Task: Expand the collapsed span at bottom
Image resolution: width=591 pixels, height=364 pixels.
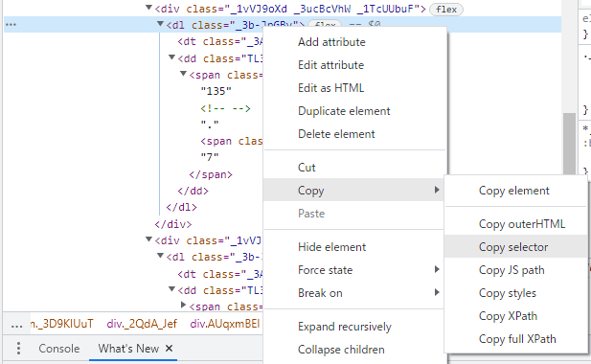Action: tap(184, 305)
